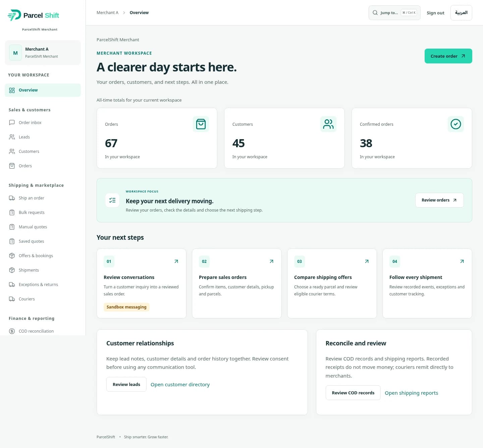Click the Bulk requests clipboard icon
483x448 pixels.
[12, 213]
